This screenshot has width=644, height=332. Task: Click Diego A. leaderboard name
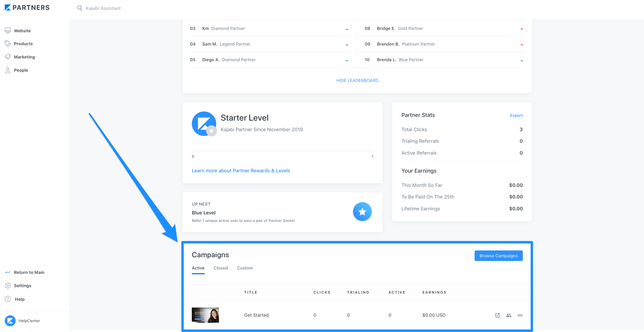[x=210, y=60]
